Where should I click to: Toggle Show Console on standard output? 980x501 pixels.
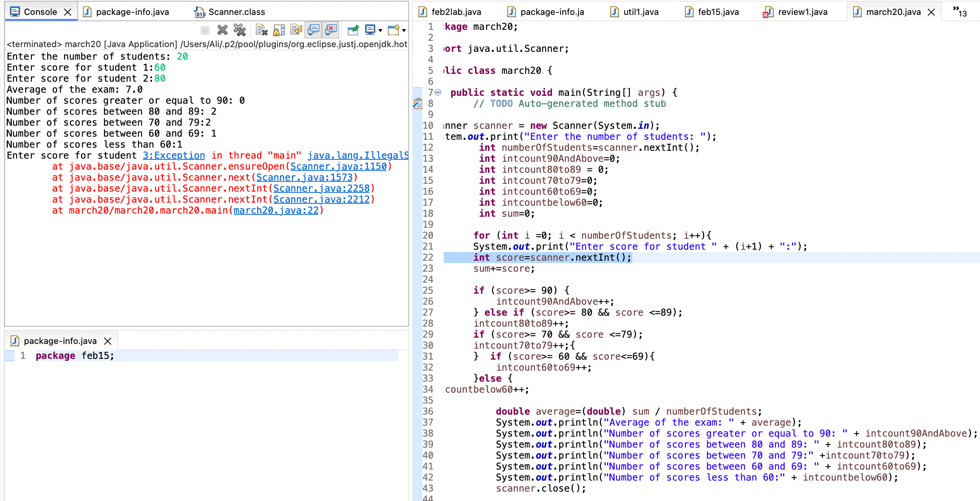click(x=314, y=30)
